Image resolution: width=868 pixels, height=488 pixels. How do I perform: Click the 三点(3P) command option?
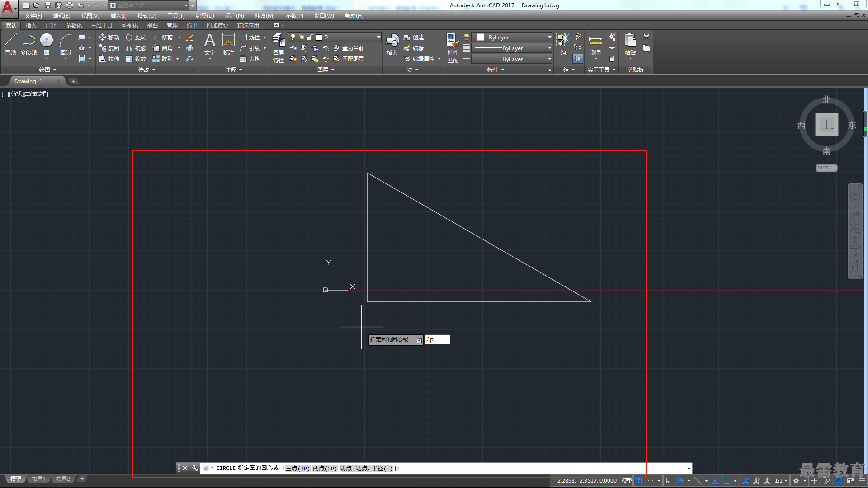298,468
